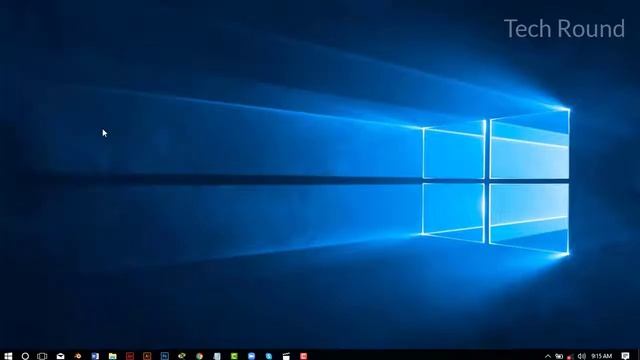Open the bright green app icon on the taskbar
This screenshot has height=360, width=640.
(x=234, y=356)
